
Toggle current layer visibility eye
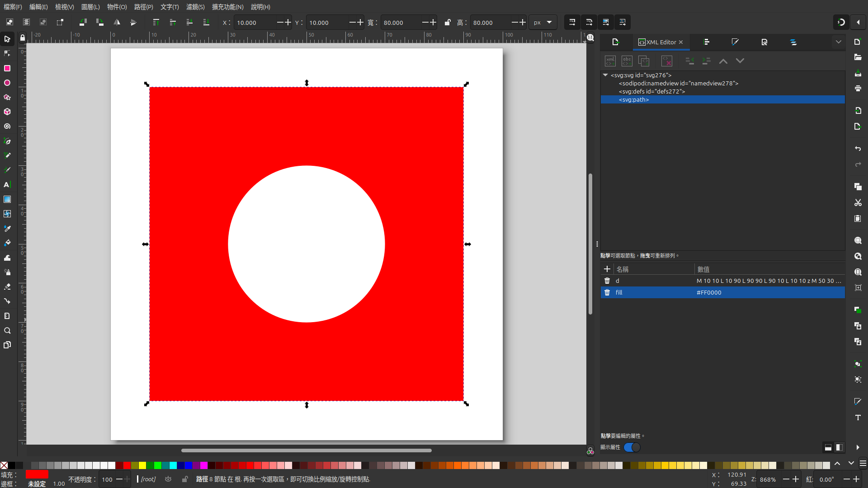pos(168,479)
